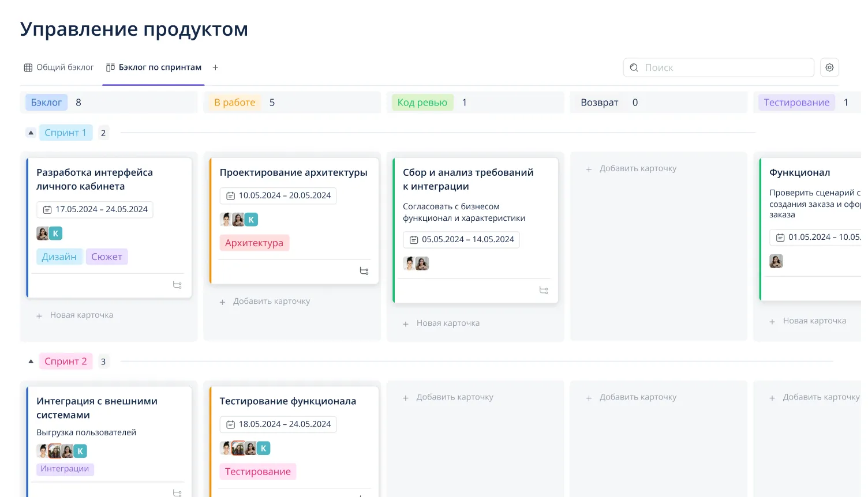This screenshot has height=497, width=868.
Task: Click the K avatar on Тестирование функционала card
Action: click(263, 448)
